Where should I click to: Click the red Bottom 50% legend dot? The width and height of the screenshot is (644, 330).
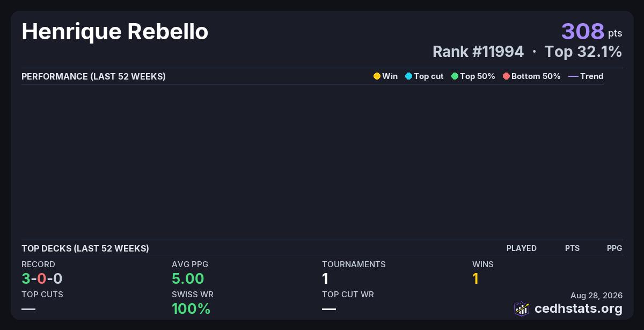click(506, 76)
